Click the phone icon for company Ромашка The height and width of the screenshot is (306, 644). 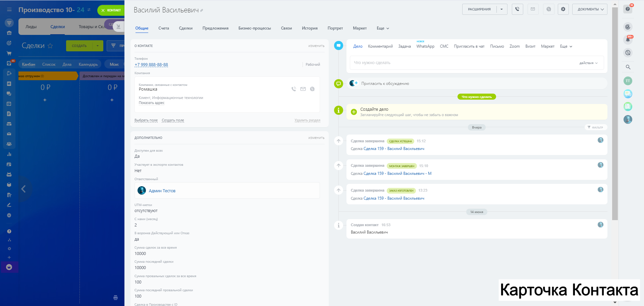point(293,89)
